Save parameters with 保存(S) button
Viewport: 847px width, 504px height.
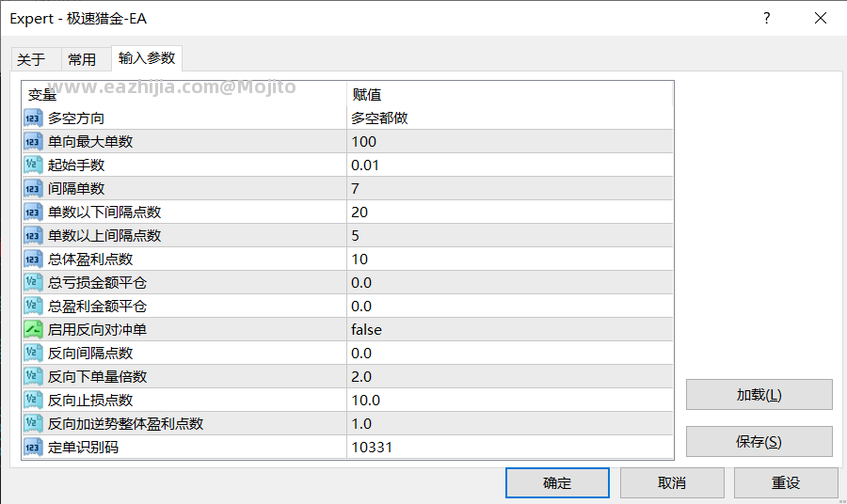pos(759,441)
